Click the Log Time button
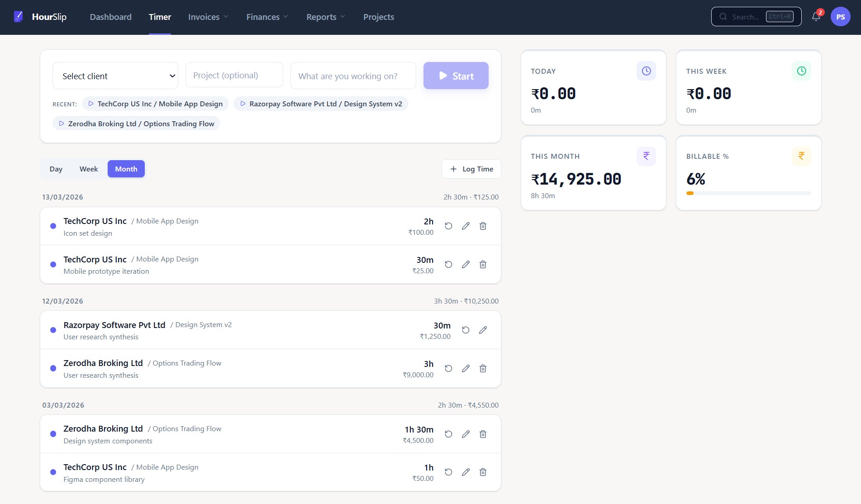This screenshot has width=861, height=504. point(471,169)
